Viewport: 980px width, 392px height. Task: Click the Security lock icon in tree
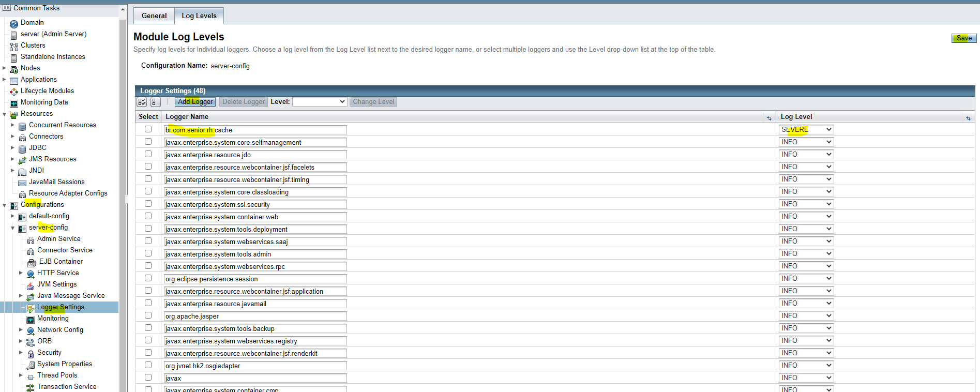click(x=31, y=353)
